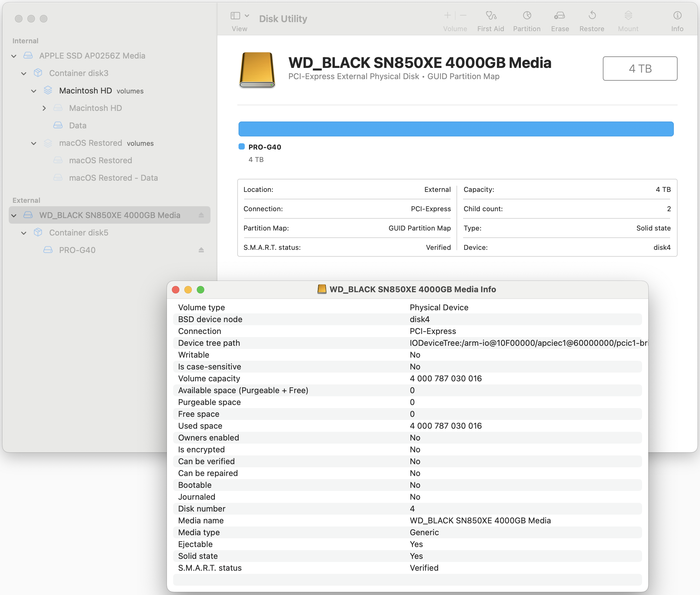
Task: Select the Data volume
Action: click(x=78, y=126)
